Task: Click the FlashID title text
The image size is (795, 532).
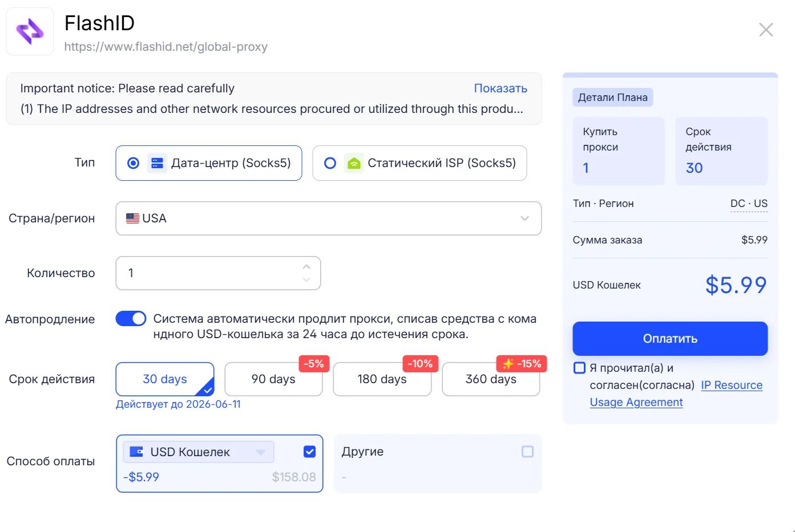Action: point(99,23)
